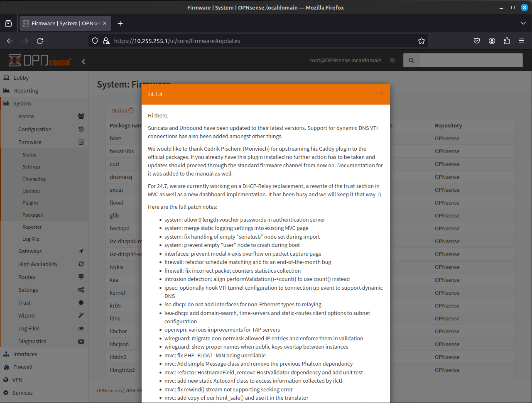The width and height of the screenshot is (532, 403).
Task: Click the Routes signpost icon
Action: pos(81,277)
